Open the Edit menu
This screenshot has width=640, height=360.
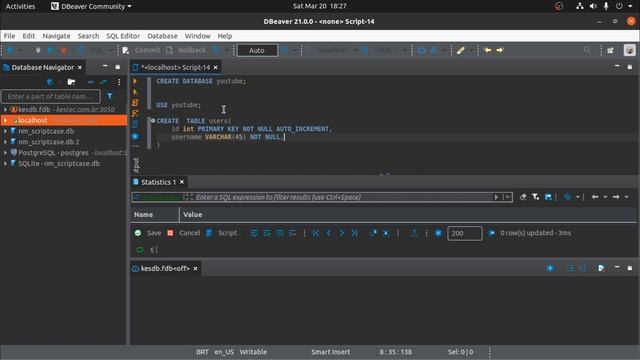pos(29,36)
